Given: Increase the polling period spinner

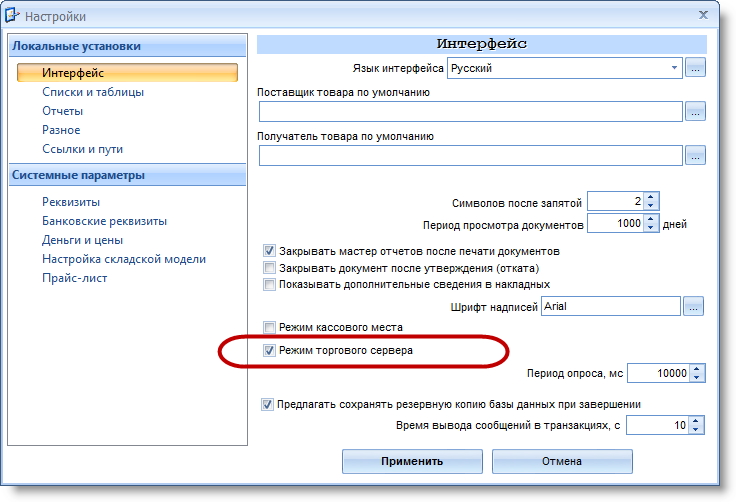Looking at the screenshot, I should pos(698,369).
